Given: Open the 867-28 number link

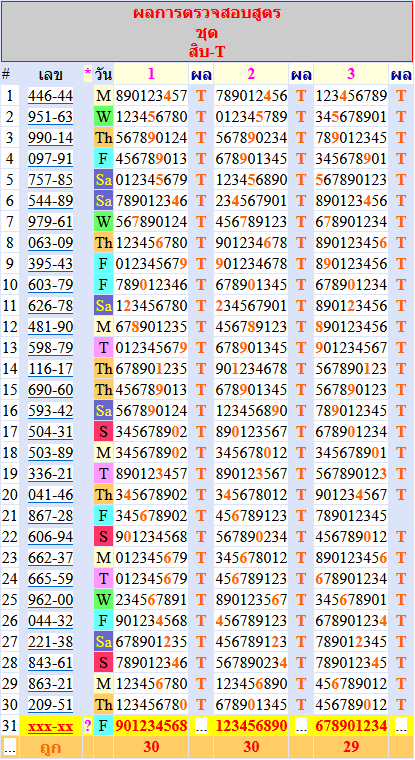Looking at the screenshot, I should [50, 516].
